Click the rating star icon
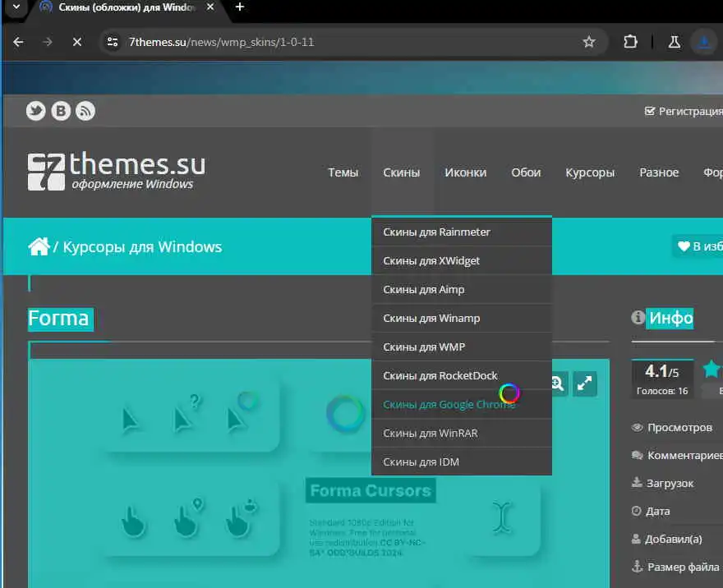Viewport: 723px width, 588px height. pos(711,369)
